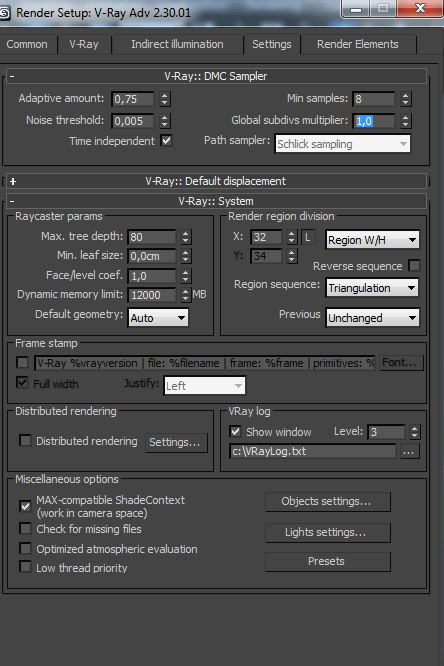The image size is (444, 666).
Task: Open the Region sequence Triangulation dropdown
Action: (x=372, y=288)
